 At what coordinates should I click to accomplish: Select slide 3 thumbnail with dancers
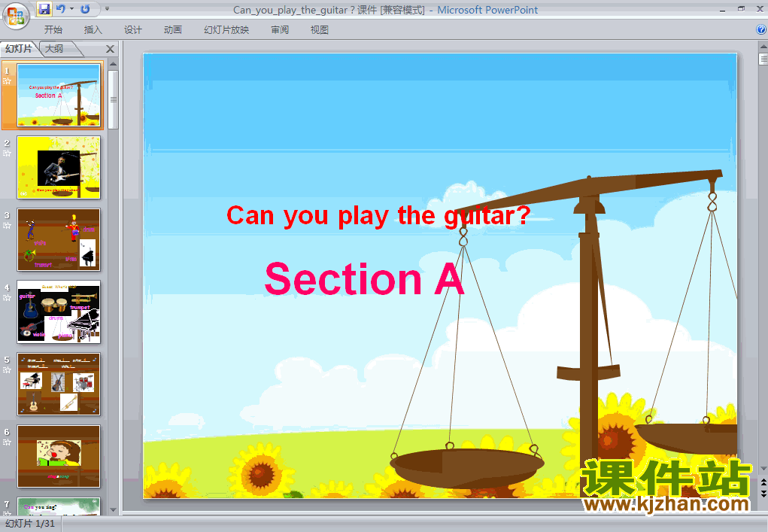pos(59,239)
